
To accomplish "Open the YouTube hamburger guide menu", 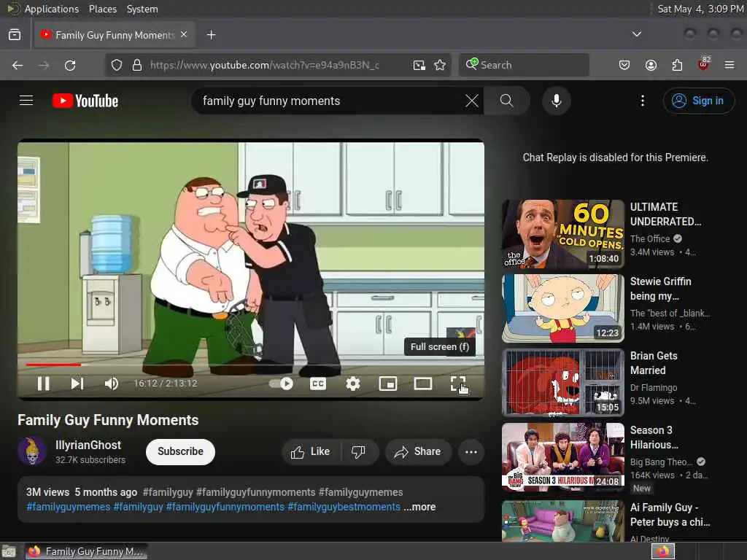I will pos(26,101).
